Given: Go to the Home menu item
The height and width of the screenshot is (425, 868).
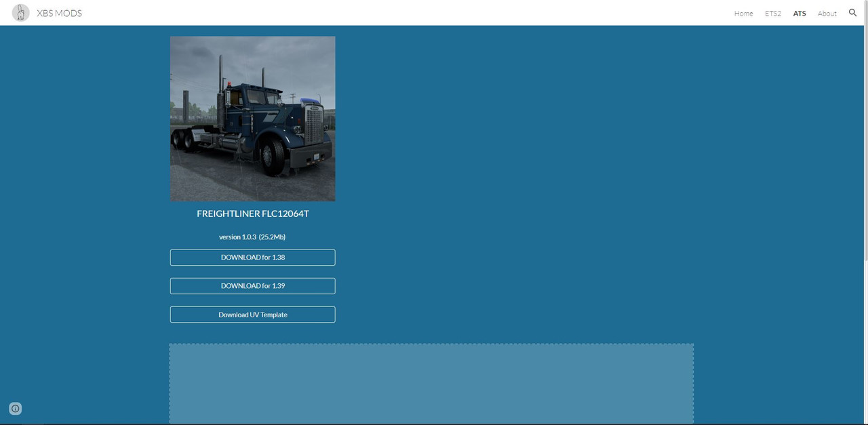Looking at the screenshot, I should pyautogui.click(x=743, y=14).
